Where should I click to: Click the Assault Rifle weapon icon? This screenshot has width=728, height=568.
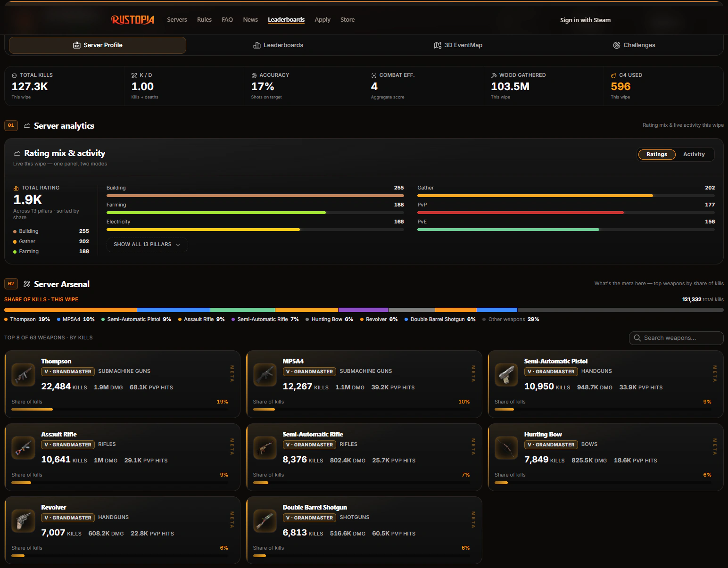click(x=23, y=448)
